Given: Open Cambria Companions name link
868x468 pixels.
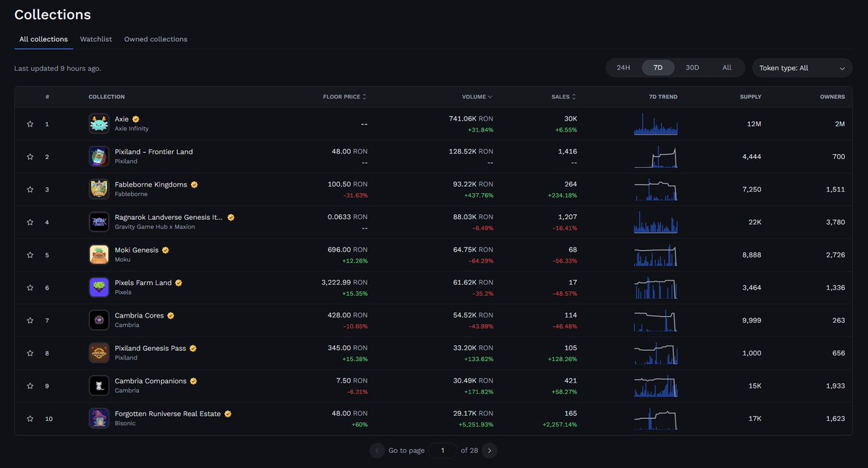Looking at the screenshot, I should [150, 381].
